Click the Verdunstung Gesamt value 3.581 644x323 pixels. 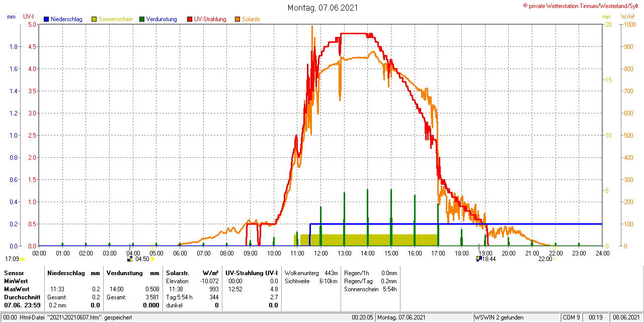(x=151, y=297)
